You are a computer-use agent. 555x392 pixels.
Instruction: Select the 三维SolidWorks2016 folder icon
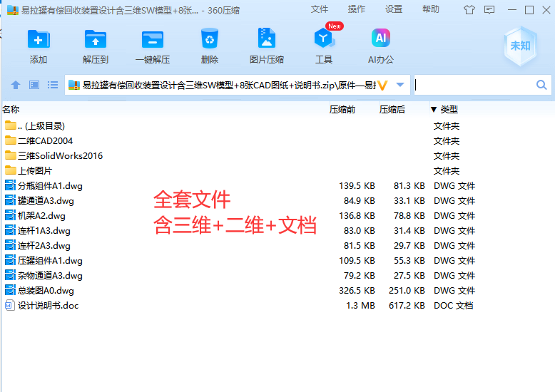point(11,155)
